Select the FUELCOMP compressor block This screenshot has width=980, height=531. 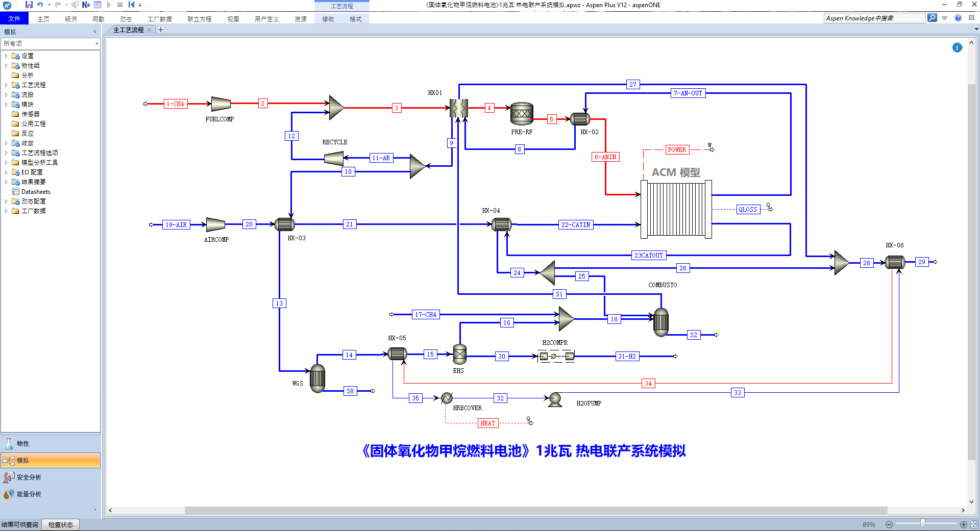220,104
